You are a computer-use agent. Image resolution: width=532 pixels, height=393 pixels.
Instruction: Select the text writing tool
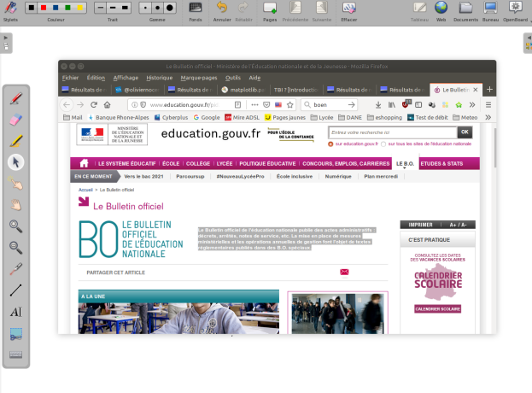pos(15,313)
